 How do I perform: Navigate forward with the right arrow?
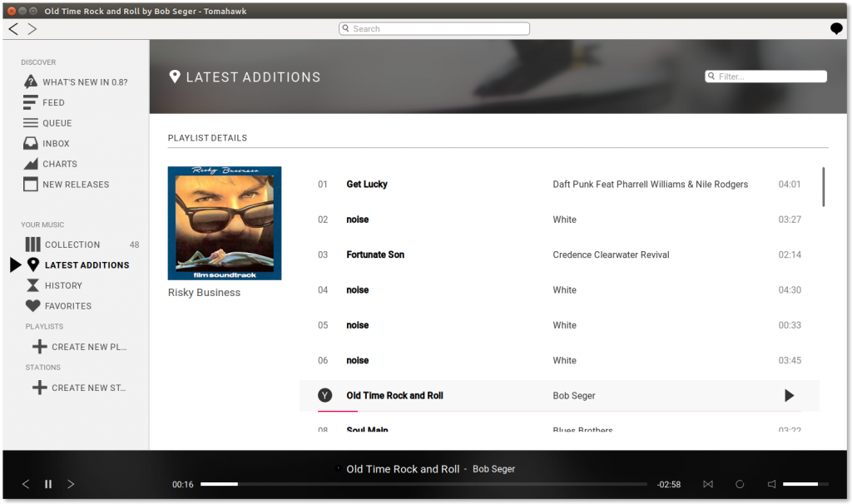coord(32,27)
